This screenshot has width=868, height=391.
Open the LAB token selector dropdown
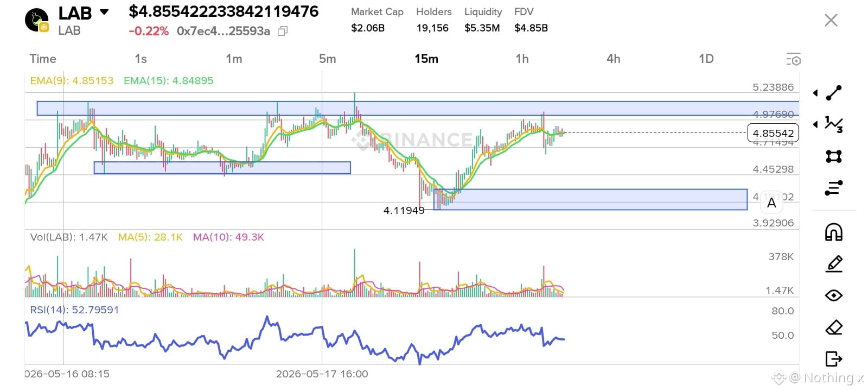(x=104, y=12)
